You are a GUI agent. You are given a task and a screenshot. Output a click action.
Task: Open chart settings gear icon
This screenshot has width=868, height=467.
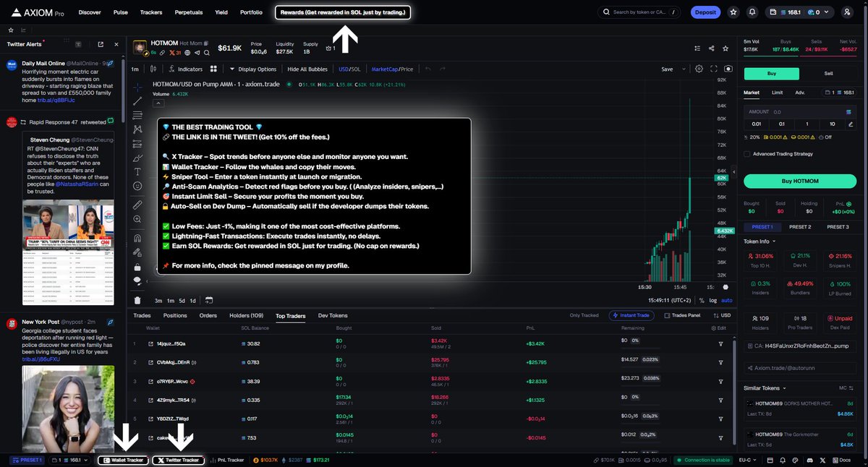pos(699,69)
